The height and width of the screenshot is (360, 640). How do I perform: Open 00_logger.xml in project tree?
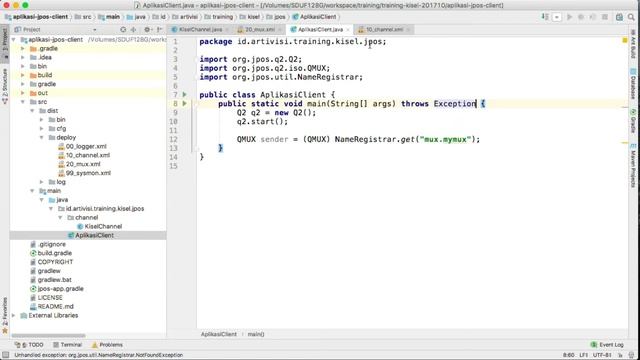coord(82,147)
